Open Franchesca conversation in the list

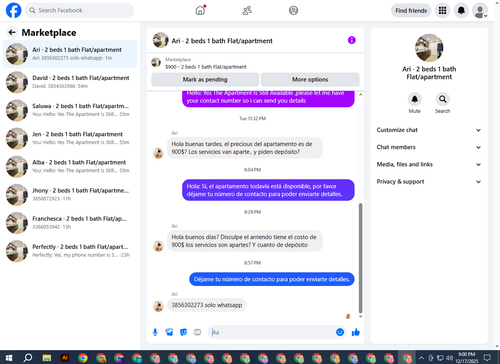70,223
